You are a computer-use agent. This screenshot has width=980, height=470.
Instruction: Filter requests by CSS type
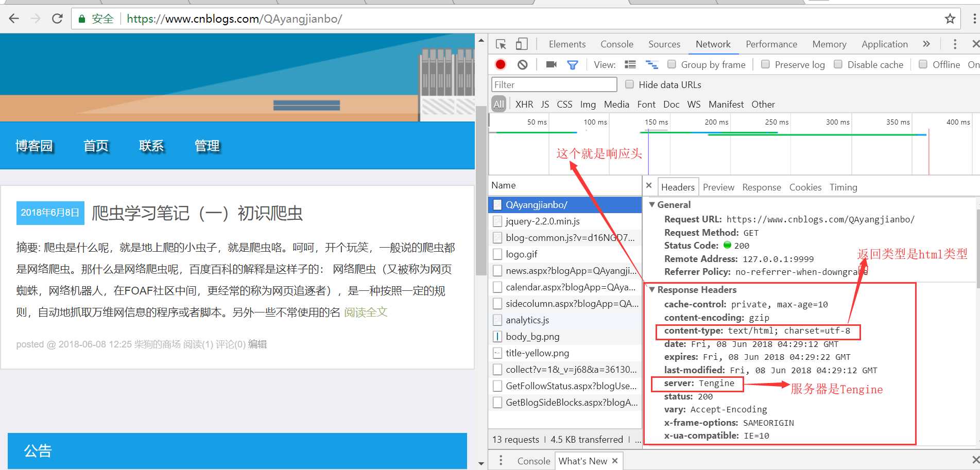click(564, 105)
